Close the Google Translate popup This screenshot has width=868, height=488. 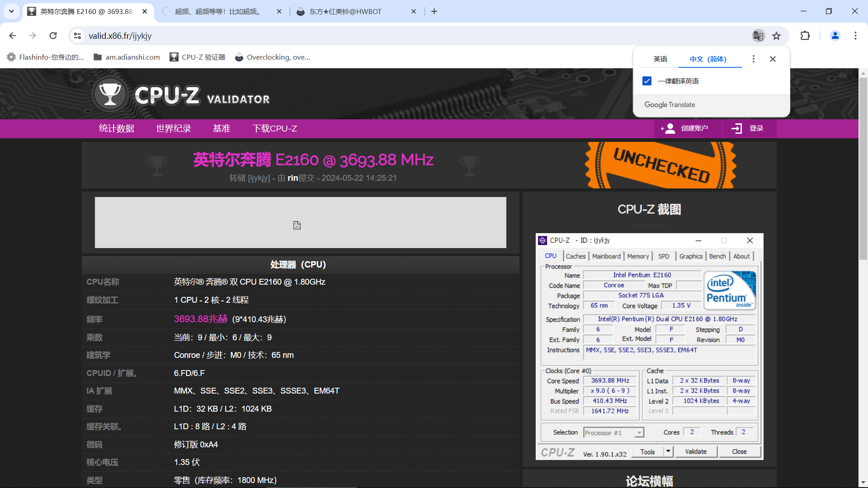(773, 59)
